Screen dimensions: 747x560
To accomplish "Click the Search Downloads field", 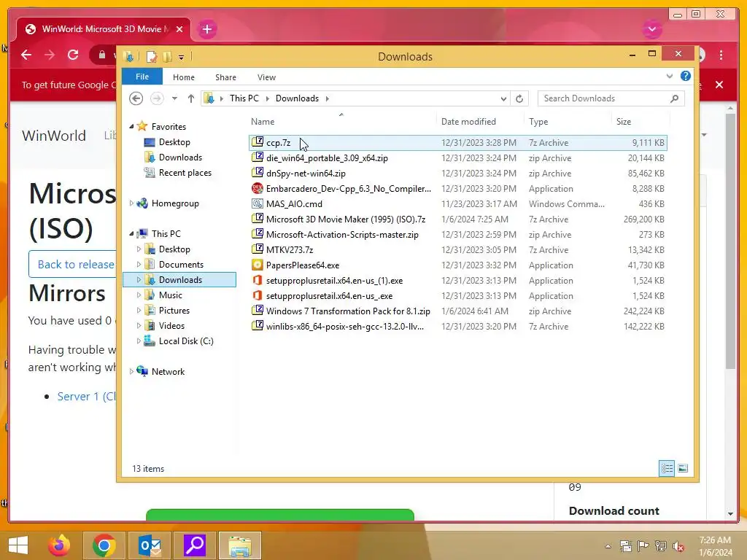I will pos(611,98).
